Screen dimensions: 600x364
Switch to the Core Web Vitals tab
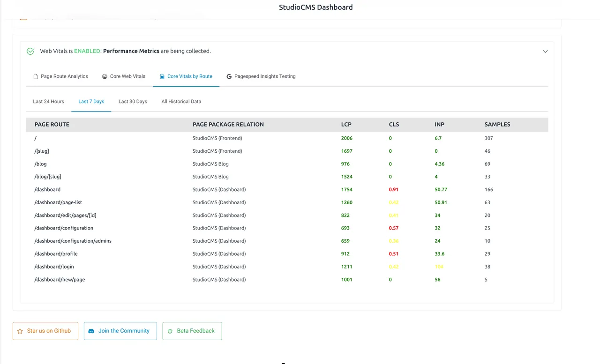[x=124, y=76]
